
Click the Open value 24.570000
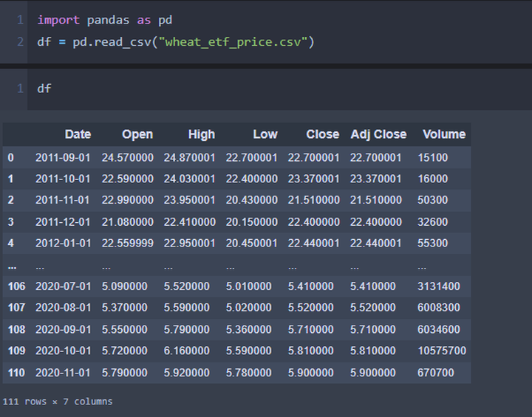tap(128, 157)
